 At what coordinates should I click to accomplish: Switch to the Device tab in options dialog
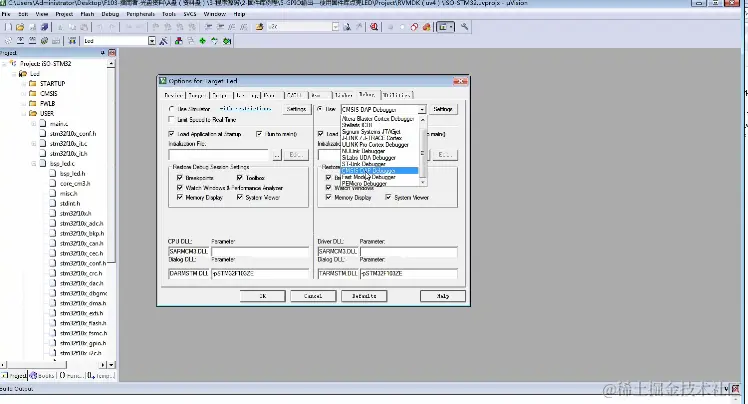click(174, 95)
